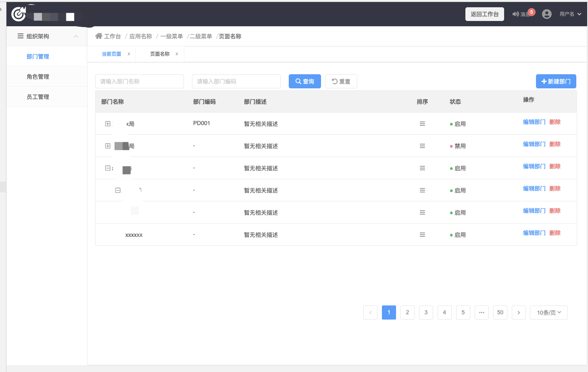The image size is (588, 372).
Task: Click sort handle icon in fifth row
Action: tap(422, 213)
